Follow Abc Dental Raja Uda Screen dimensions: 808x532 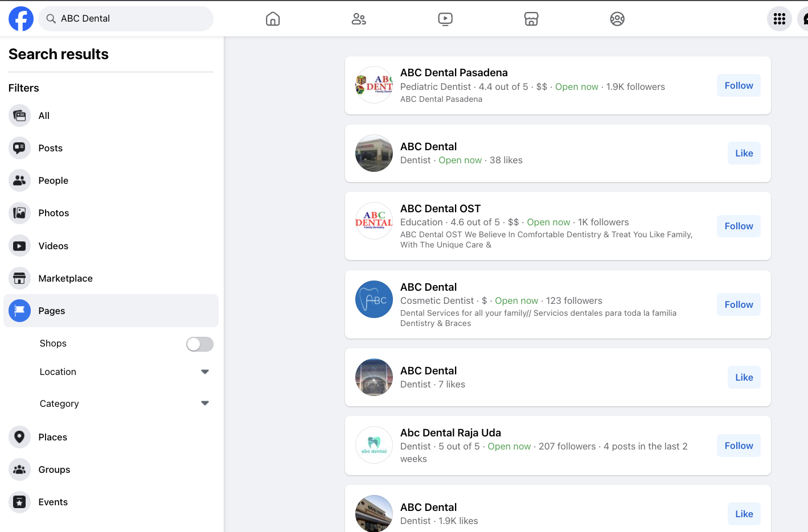click(x=739, y=446)
